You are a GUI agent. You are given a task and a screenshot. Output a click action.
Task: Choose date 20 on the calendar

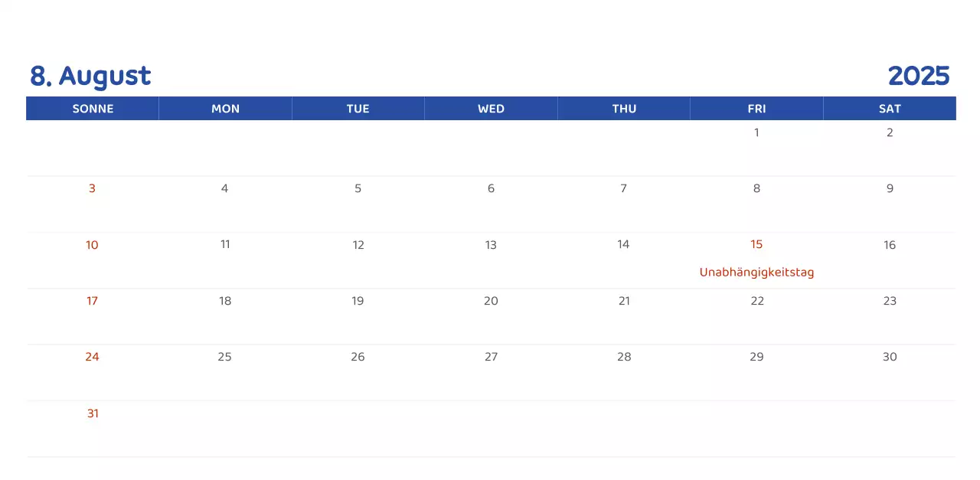(491, 301)
